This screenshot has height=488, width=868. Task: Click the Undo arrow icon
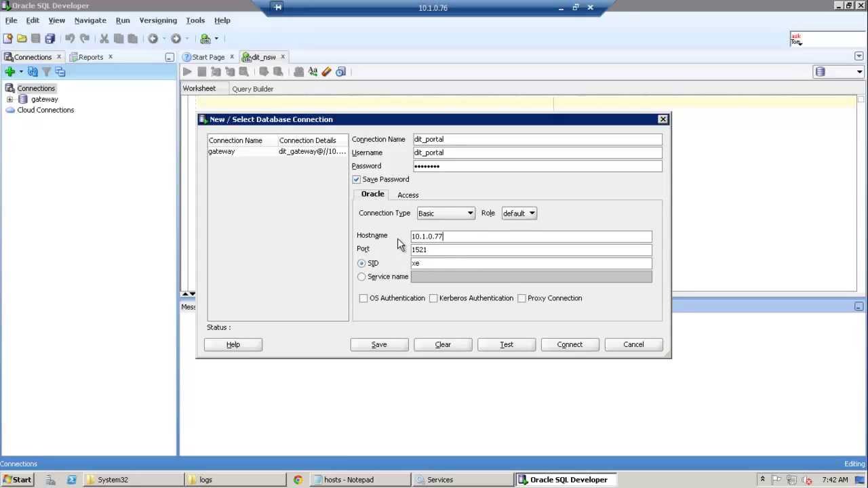70,39
